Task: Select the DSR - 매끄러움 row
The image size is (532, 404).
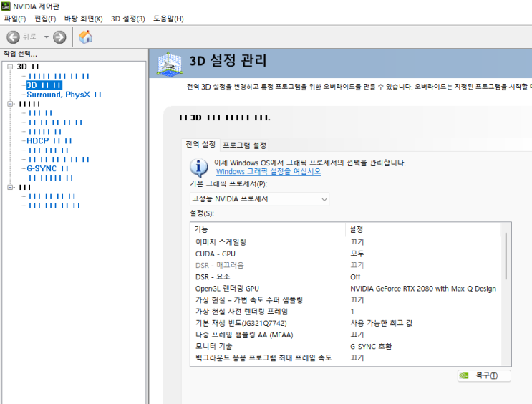Action: coord(345,265)
